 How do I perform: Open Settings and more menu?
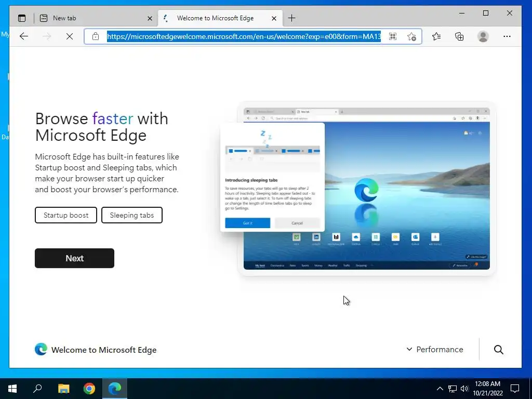click(507, 36)
